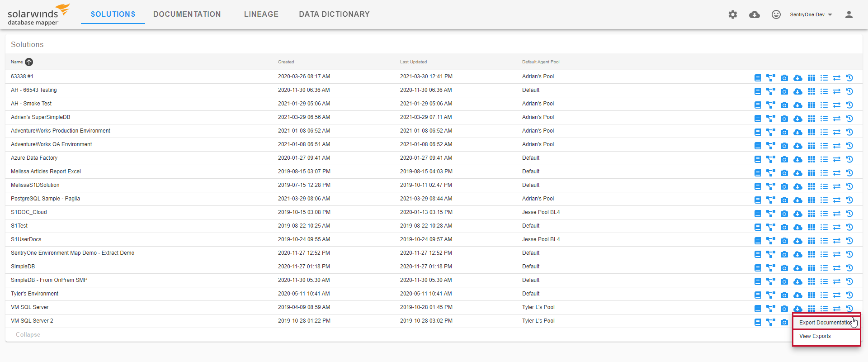
Task: Click list icon for AdventureWorks QA Environment
Action: 824,146
